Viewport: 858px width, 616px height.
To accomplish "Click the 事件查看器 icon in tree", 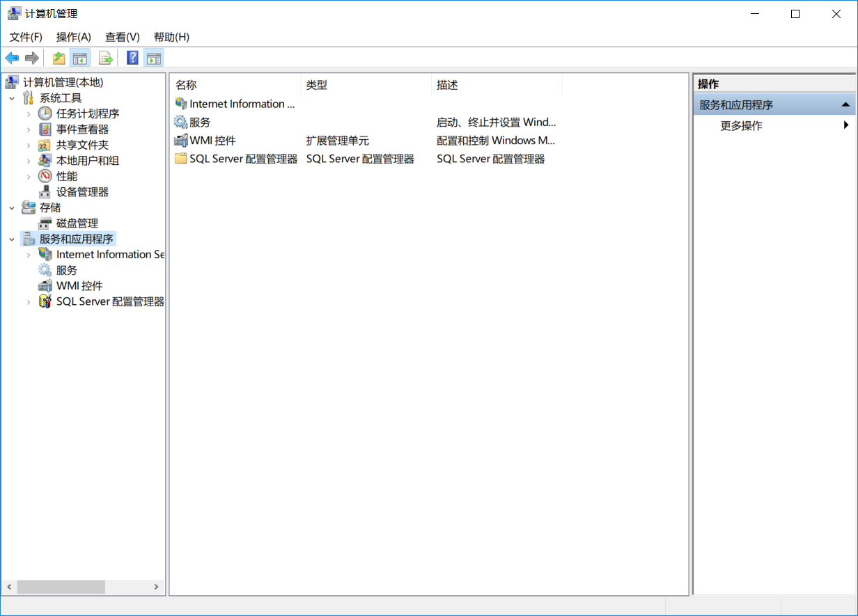I will coord(45,129).
